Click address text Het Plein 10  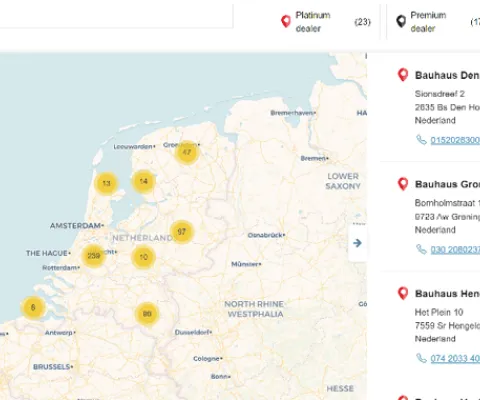click(x=439, y=312)
